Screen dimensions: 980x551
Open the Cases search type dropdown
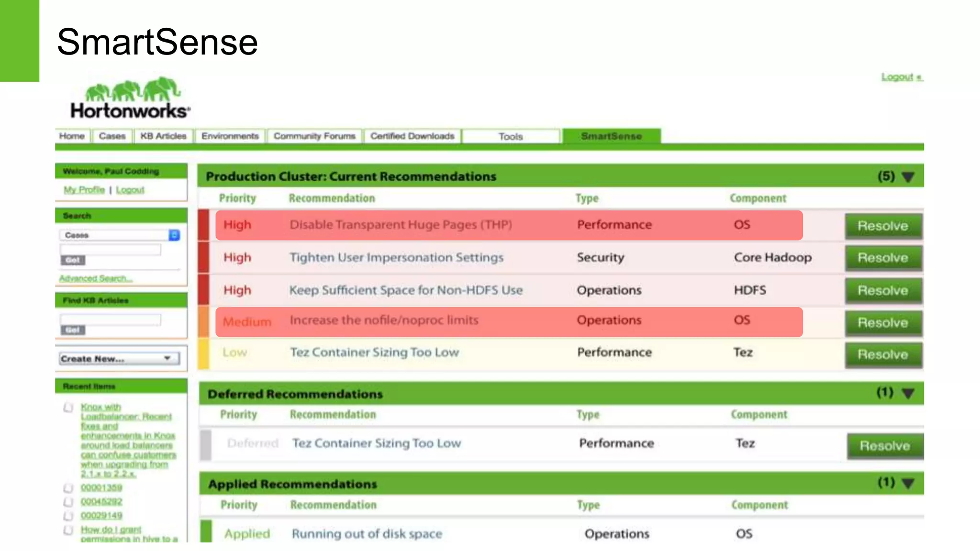(120, 235)
